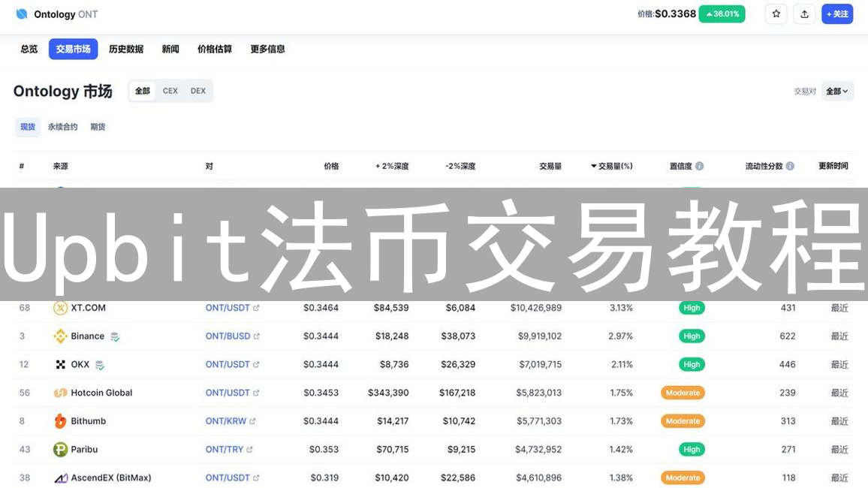Click the Binance exchange logo
The width and height of the screenshot is (868, 488).
pyautogui.click(x=60, y=336)
